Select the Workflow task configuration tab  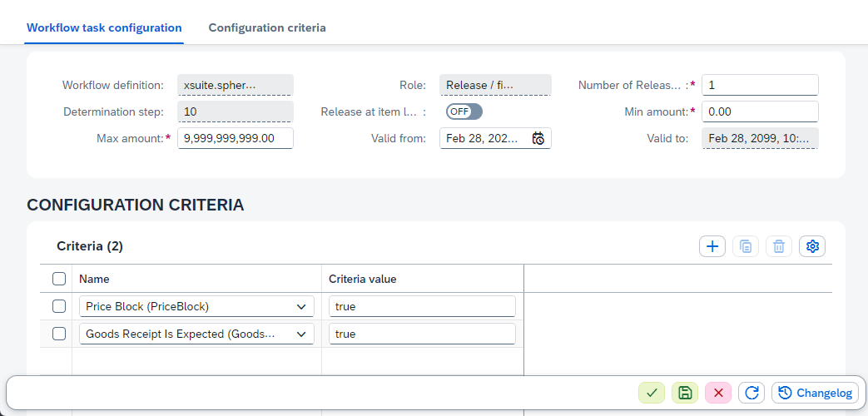[104, 27]
